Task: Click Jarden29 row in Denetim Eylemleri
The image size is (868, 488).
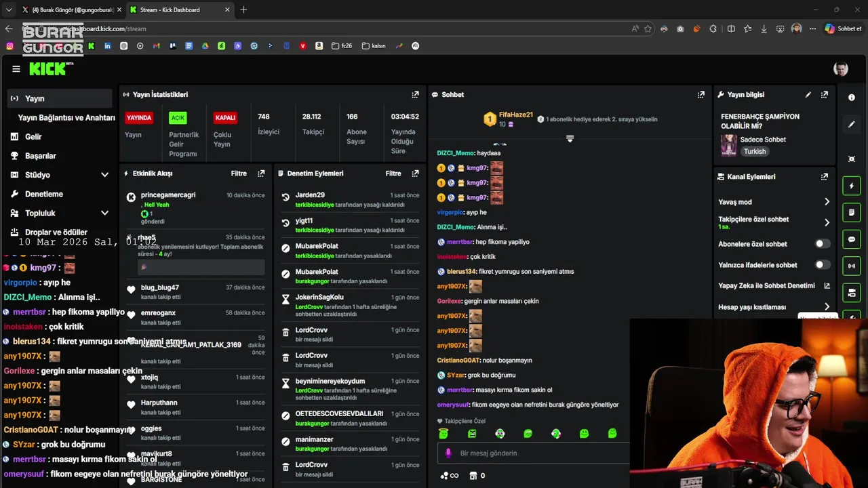Action: 351,199
